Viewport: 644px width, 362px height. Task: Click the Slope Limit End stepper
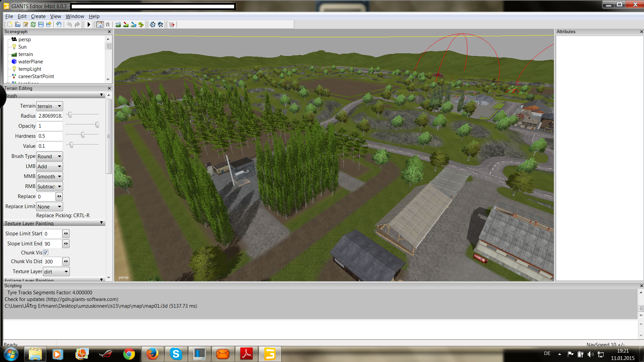(66, 244)
